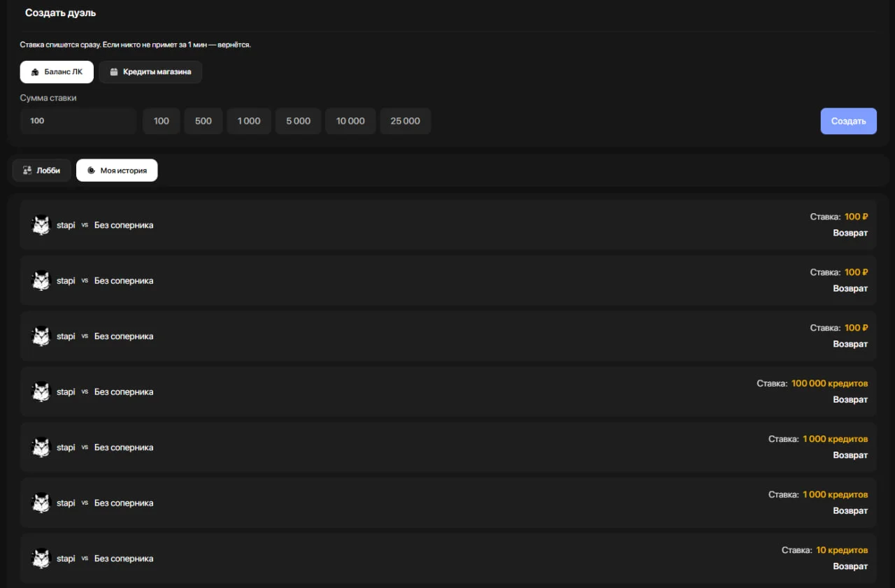895x588 pixels.
Task: Select the 5 000 preset stake
Action: [298, 121]
